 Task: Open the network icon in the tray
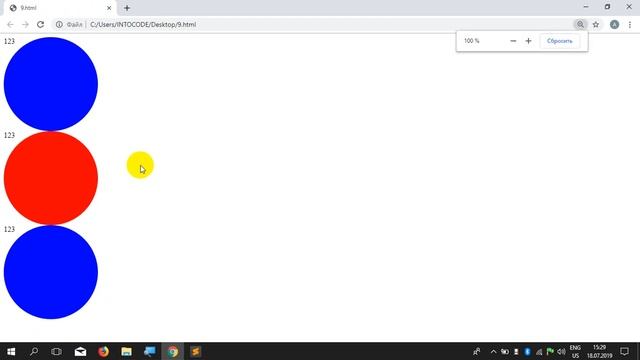(x=539, y=351)
